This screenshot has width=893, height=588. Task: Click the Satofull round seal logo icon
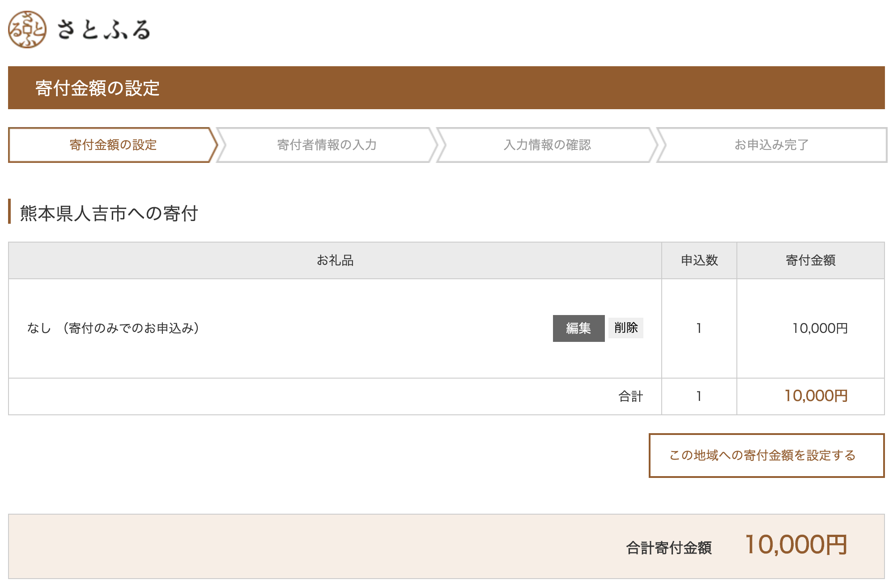[x=27, y=30]
